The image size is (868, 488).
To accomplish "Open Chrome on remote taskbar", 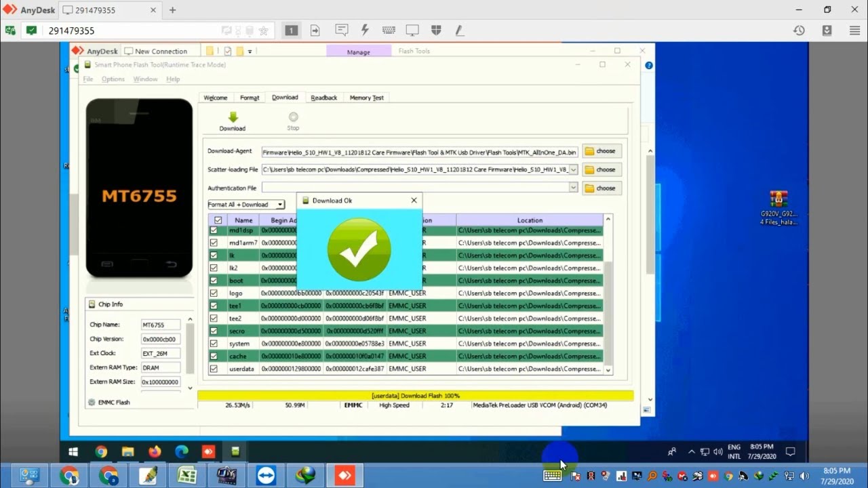I will pyautogui.click(x=101, y=451).
